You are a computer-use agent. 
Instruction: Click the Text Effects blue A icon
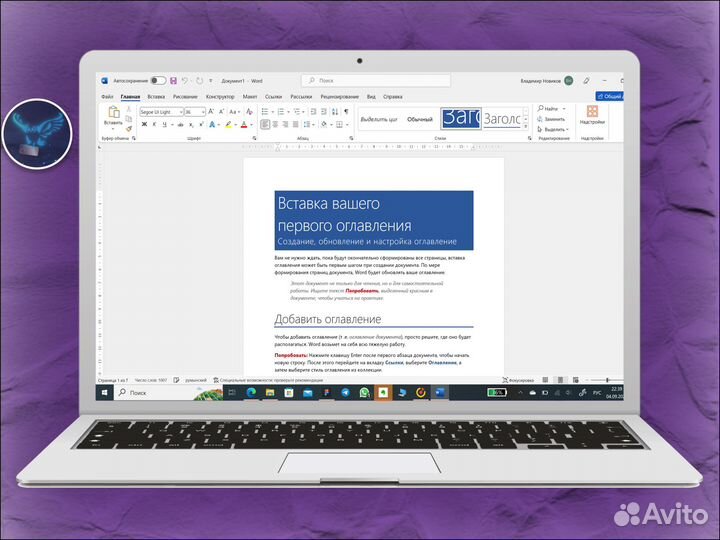(212, 124)
